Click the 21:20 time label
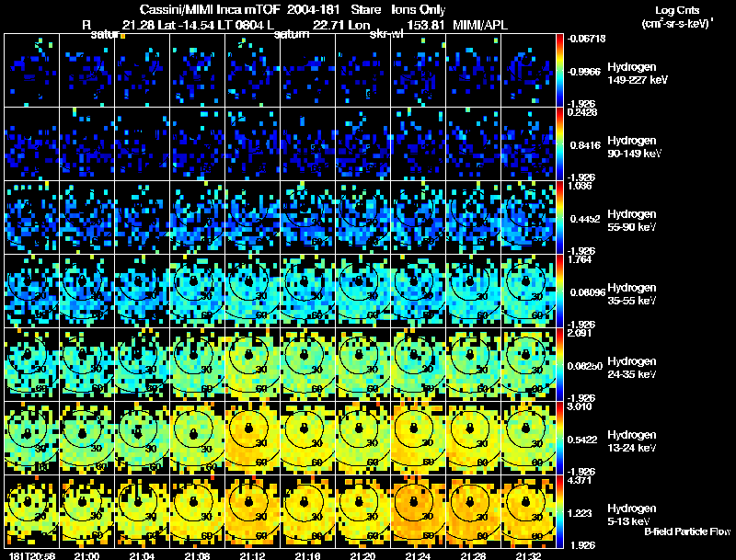736x560 pixels. pos(362,556)
